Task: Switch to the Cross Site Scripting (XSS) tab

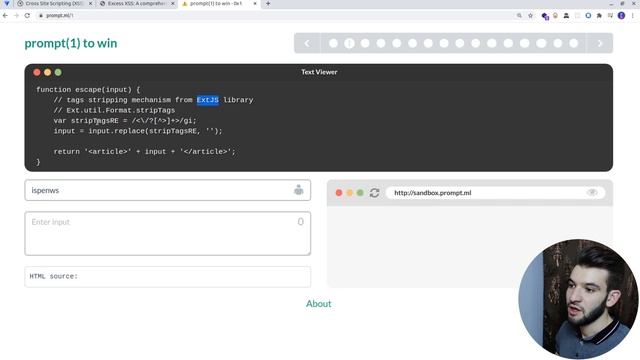Action: tap(54, 3)
